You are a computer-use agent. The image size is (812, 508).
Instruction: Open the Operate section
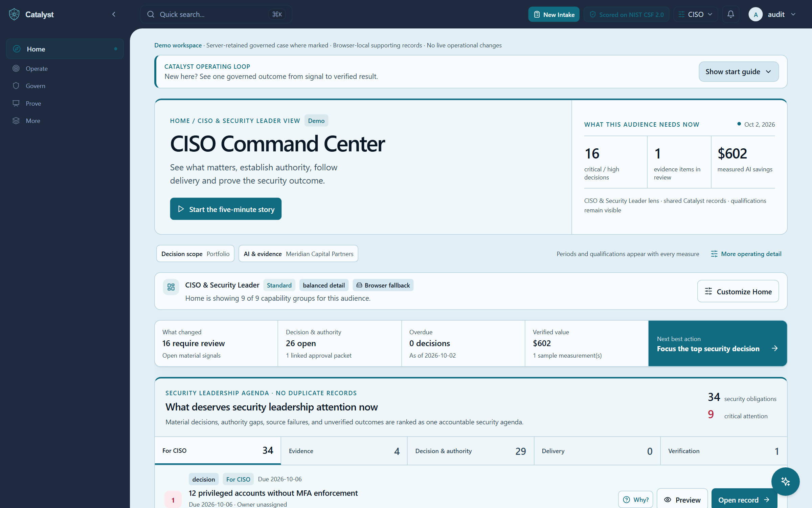tap(65, 68)
